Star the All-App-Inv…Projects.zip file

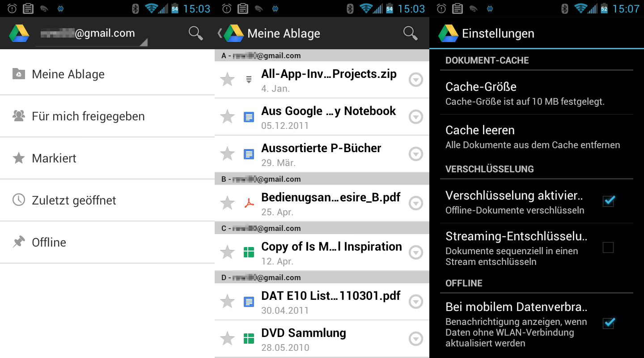click(x=228, y=80)
